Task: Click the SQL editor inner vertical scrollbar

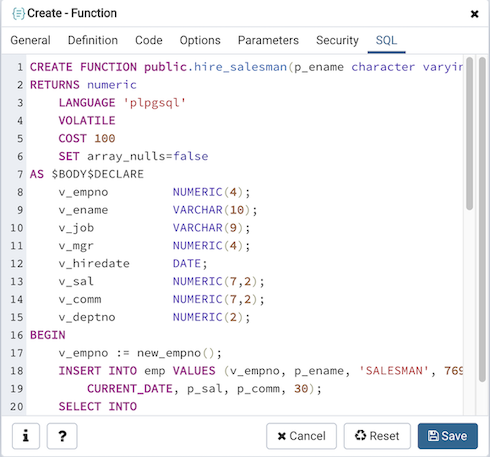Action: [470, 133]
